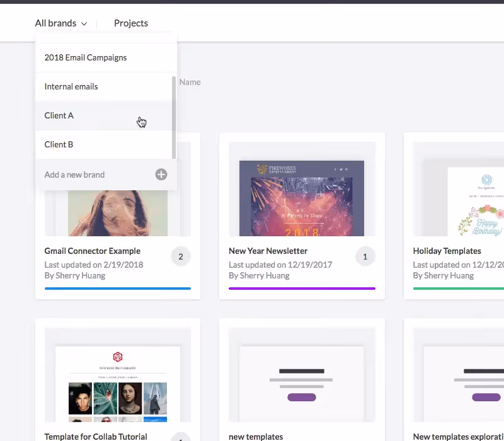504x441 pixels.
Task: Click the count badge 1 on New Year Newsletter
Action: [365, 256]
